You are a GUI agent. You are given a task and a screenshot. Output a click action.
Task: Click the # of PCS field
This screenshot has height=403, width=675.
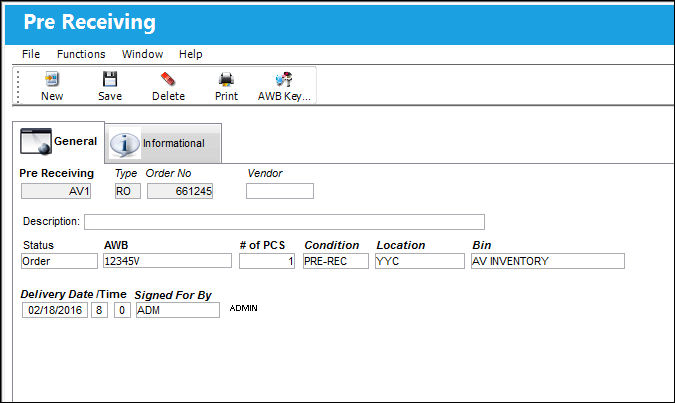(x=267, y=261)
